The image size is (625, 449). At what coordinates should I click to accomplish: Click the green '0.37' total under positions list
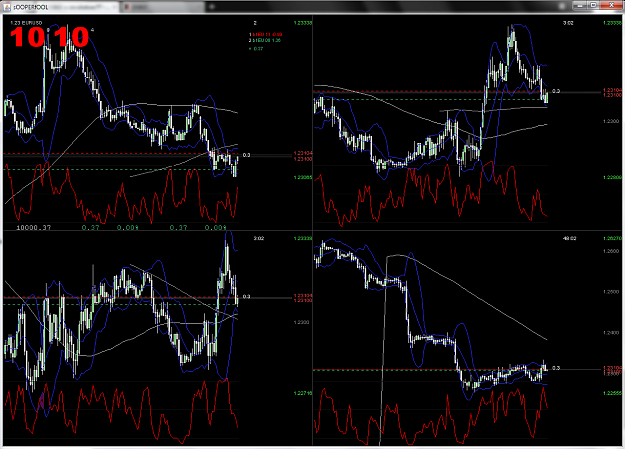pos(258,49)
